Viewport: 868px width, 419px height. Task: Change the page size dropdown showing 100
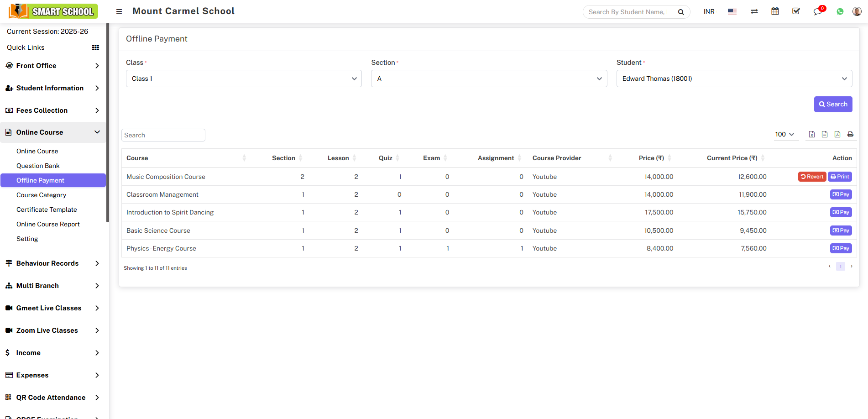coord(784,134)
